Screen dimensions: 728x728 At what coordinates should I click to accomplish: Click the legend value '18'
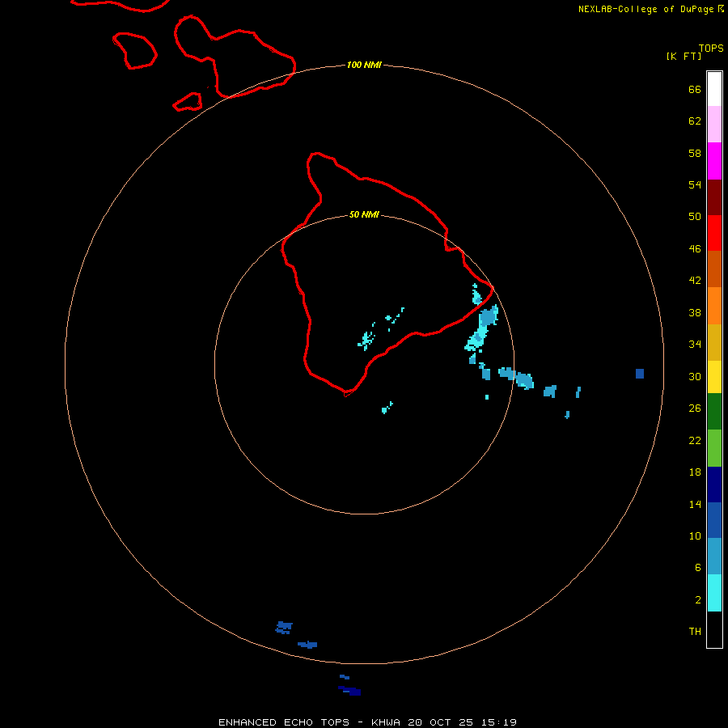pos(695,472)
